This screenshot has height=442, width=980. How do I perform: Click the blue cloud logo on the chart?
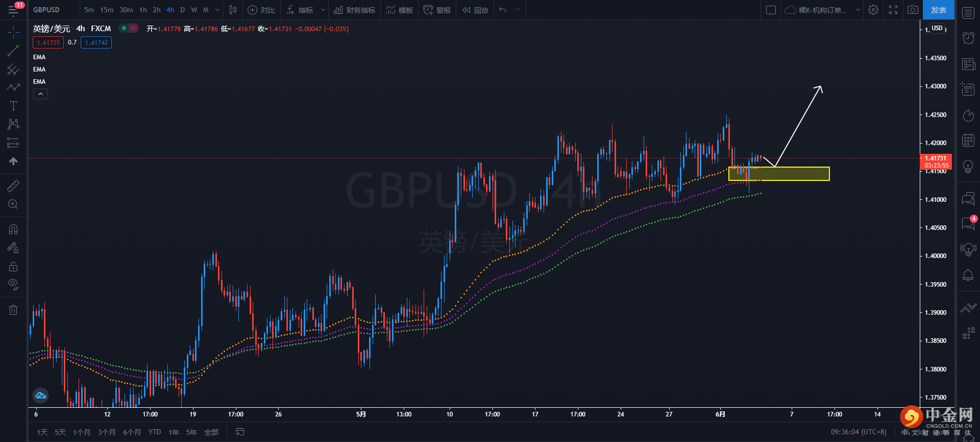(x=40, y=395)
